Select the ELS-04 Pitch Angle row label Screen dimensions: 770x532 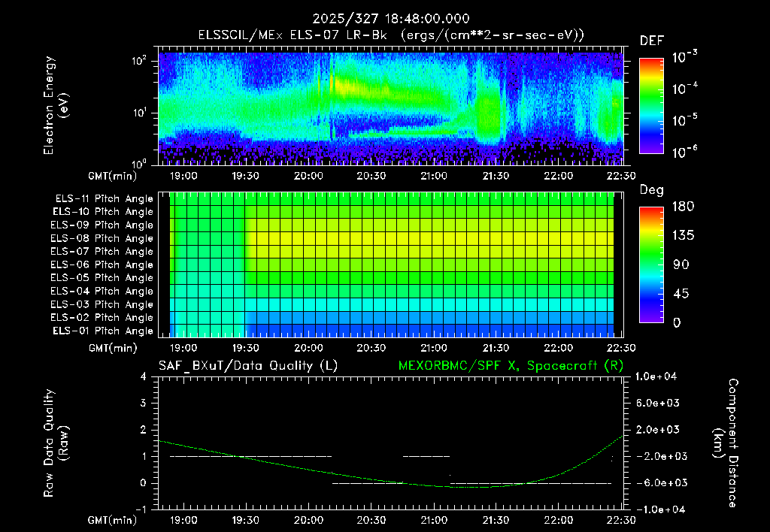[102, 291]
